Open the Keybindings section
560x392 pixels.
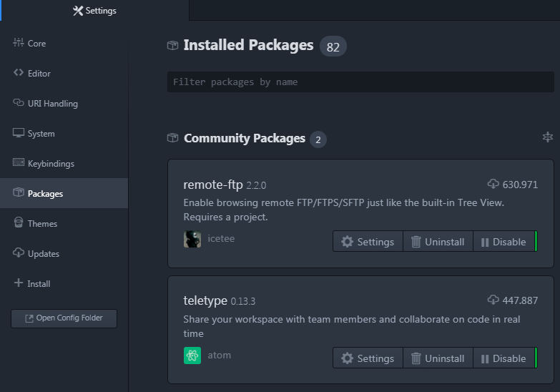coord(64,163)
